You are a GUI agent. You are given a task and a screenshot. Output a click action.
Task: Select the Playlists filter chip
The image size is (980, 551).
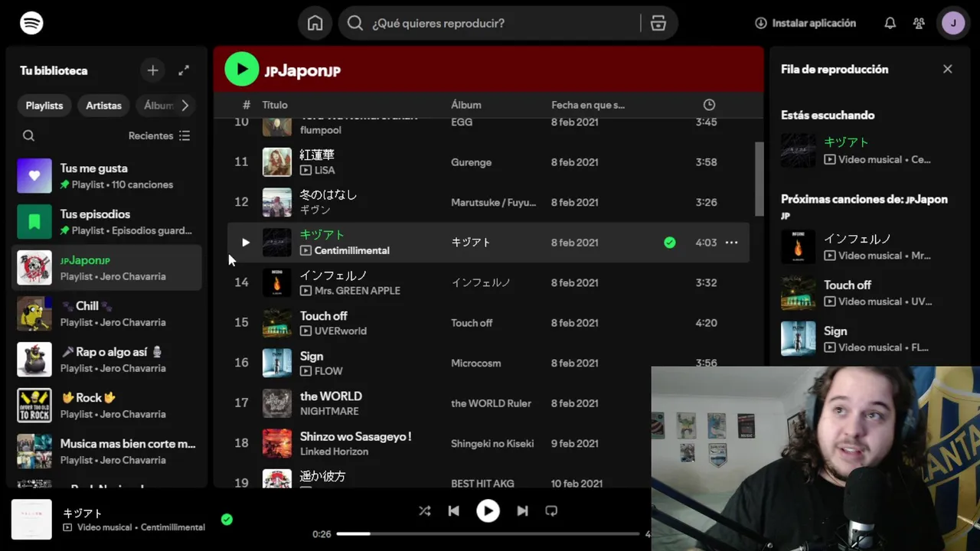click(x=44, y=106)
